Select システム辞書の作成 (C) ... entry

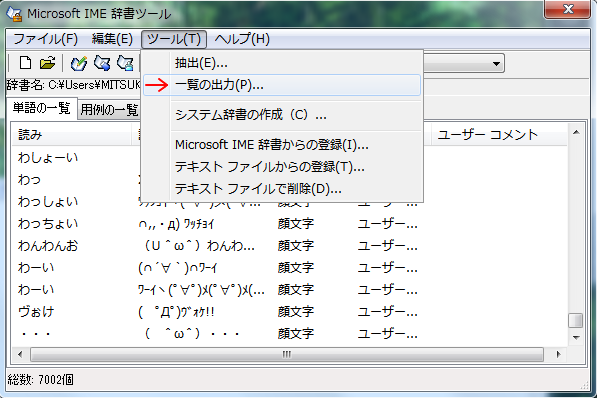pos(282,115)
